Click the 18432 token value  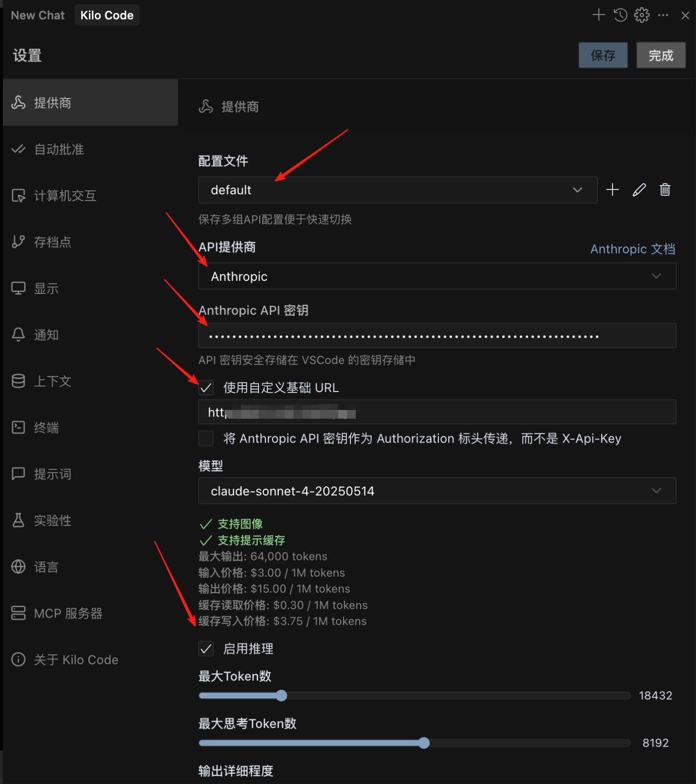pos(655,696)
